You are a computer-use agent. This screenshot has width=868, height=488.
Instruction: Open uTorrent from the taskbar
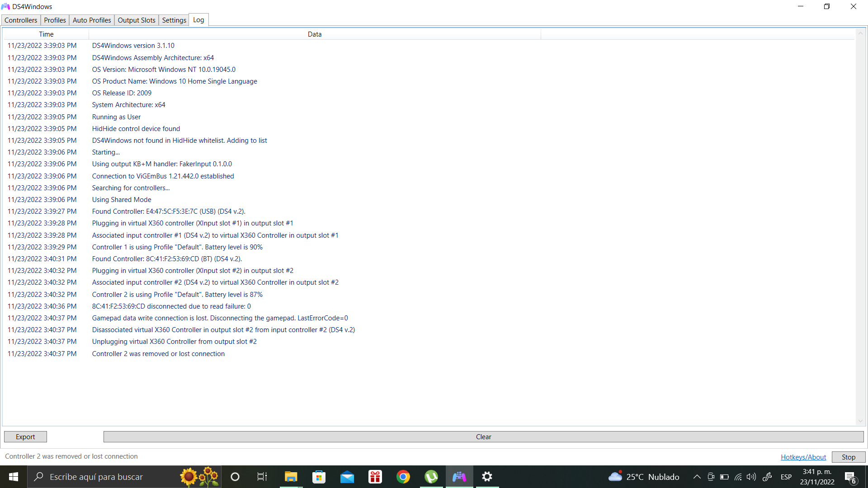tap(431, 477)
